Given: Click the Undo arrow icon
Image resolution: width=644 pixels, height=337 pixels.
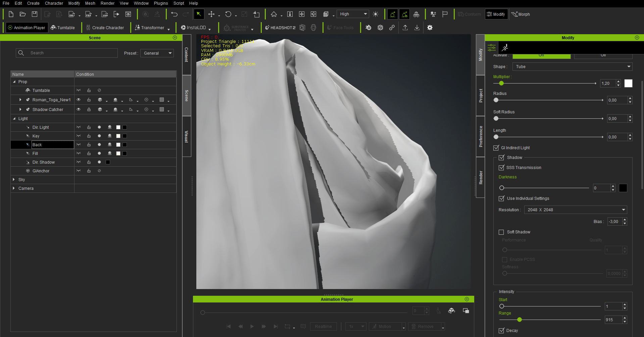Looking at the screenshot, I should [x=174, y=14].
